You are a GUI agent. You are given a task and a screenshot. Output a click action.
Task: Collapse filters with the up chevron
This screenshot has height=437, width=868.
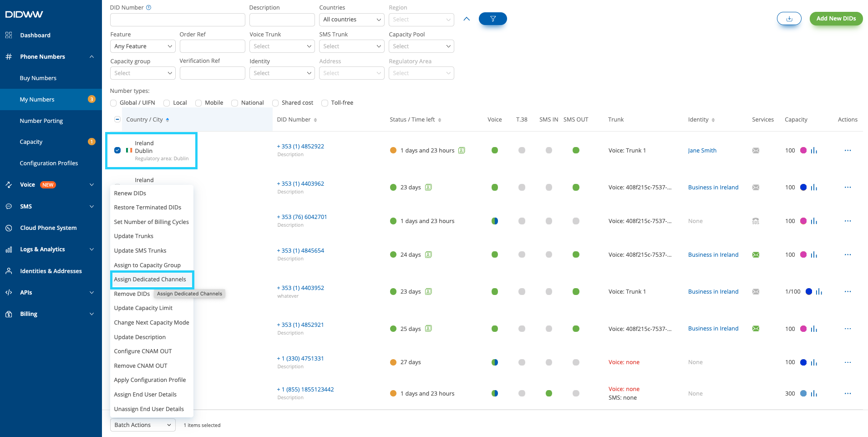466,19
